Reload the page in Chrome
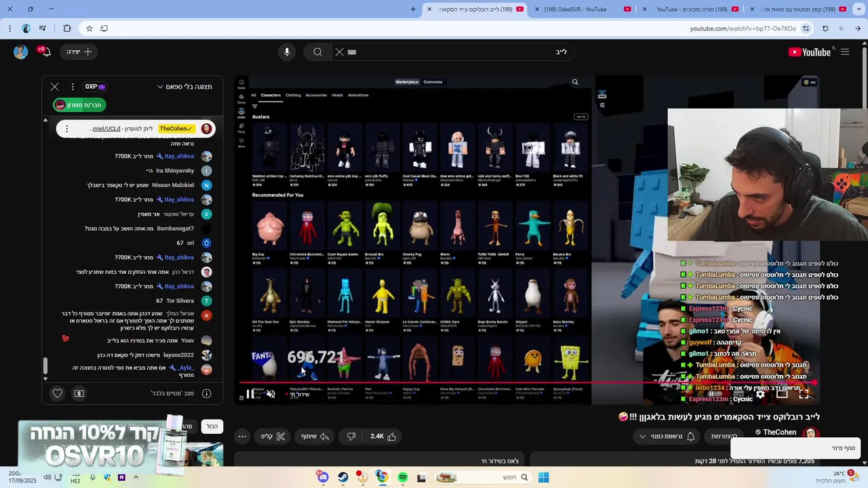The image size is (868, 488). coord(825,28)
